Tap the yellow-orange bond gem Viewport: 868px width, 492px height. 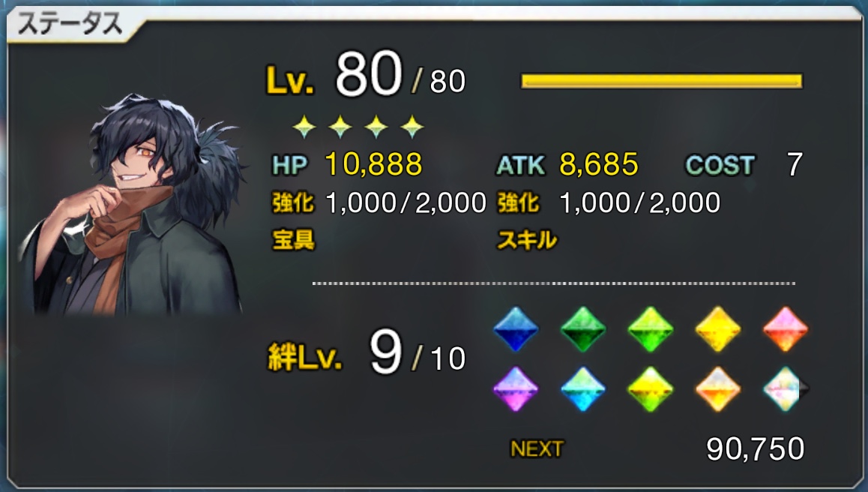point(718,329)
